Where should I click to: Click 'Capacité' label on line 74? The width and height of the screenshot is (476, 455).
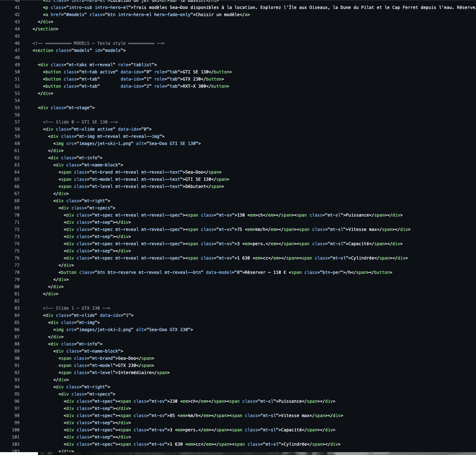point(359,244)
